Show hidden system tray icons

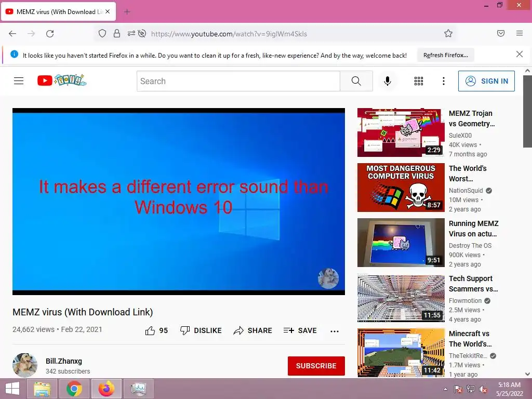[445, 389]
